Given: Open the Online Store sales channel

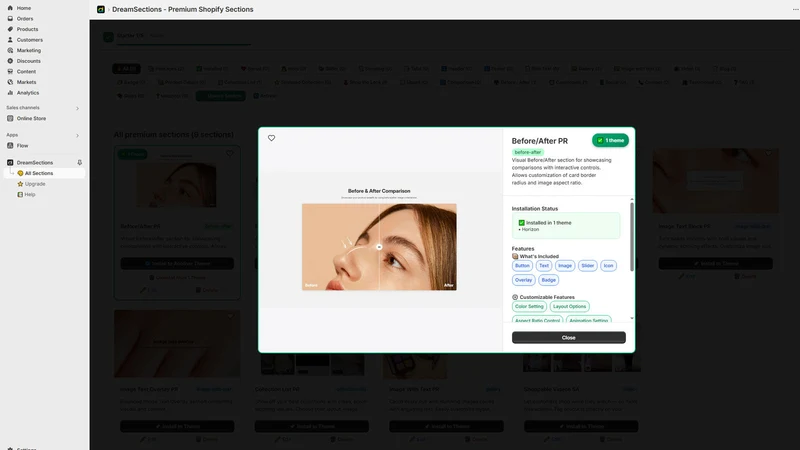Looking at the screenshot, I should pos(31,118).
